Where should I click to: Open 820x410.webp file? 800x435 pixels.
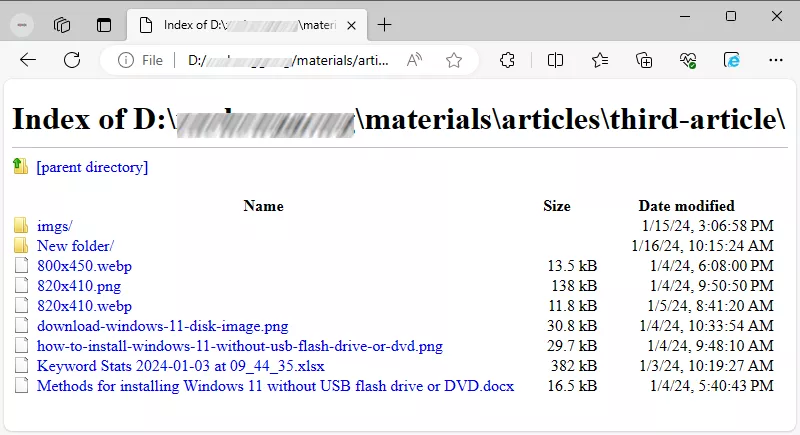click(x=84, y=305)
